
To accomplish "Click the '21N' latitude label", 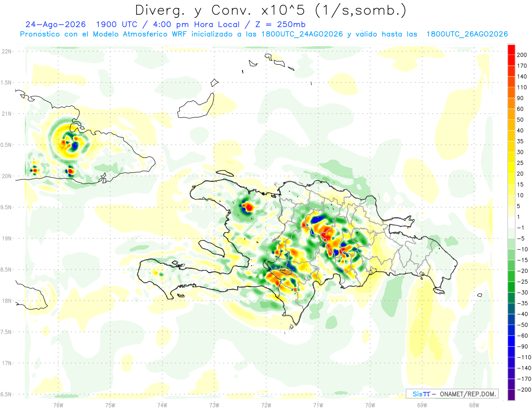I will click(7, 114).
